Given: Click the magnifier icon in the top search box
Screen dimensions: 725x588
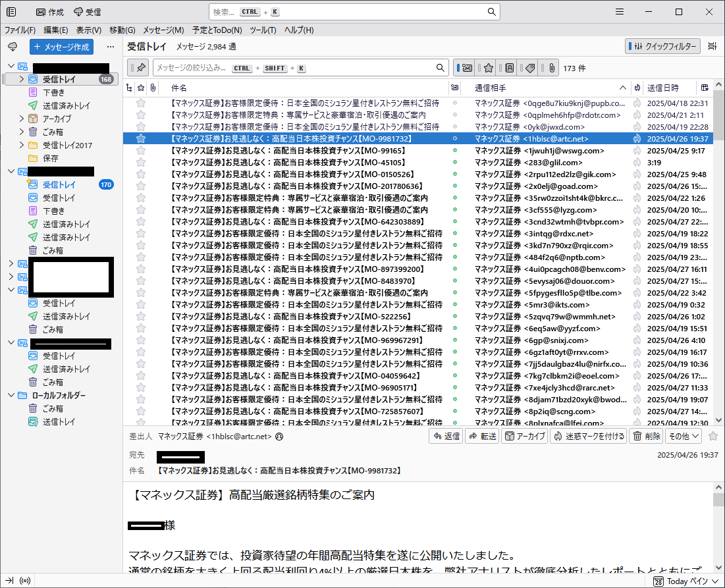Looking at the screenshot, I should (491, 12).
